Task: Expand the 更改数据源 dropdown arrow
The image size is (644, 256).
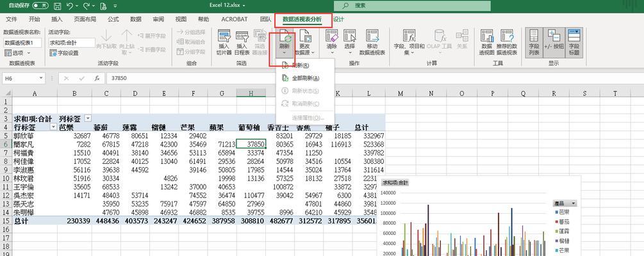Action: coord(313,52)
